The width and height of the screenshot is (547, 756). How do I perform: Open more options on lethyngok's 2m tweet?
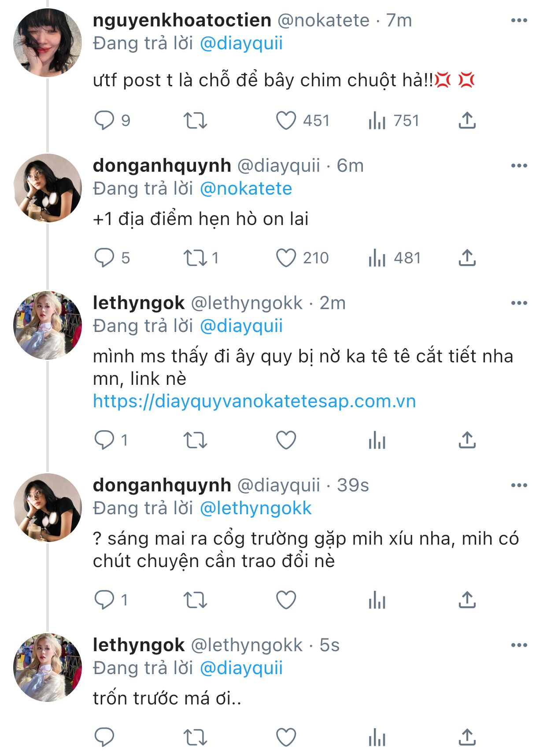(519, 303)
